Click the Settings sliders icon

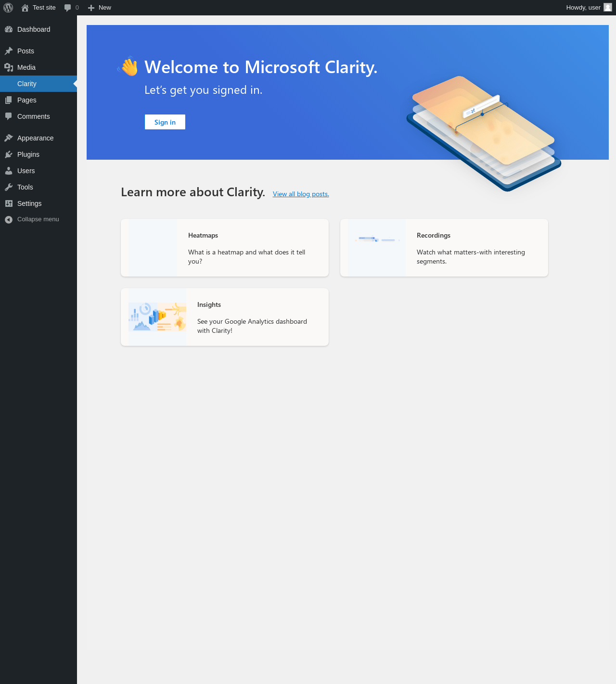[x=9, y=203]
